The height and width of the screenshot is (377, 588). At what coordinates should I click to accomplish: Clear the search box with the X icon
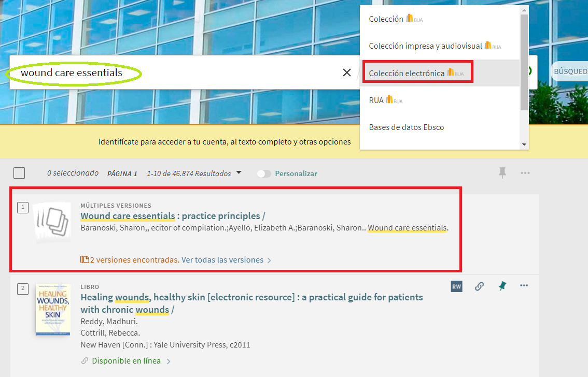(347, 72)
